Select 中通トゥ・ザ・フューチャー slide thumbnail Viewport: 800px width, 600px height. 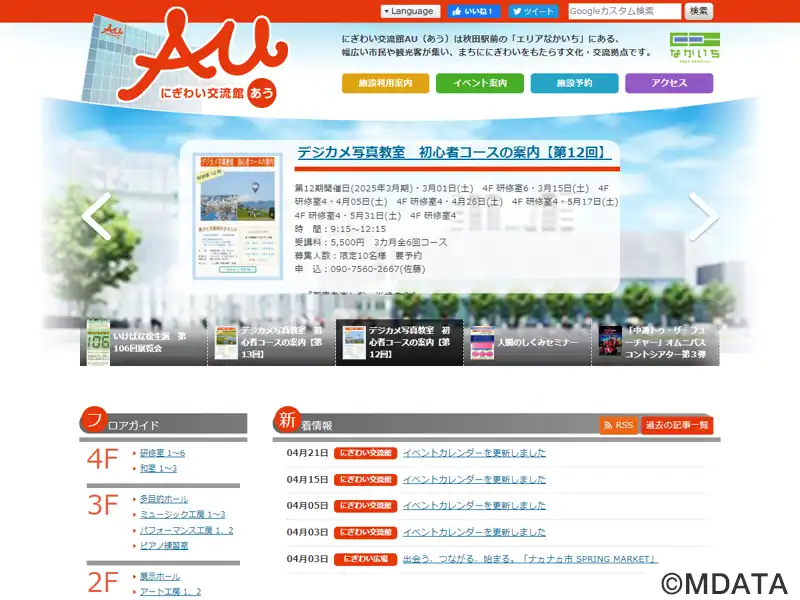pyautogui.click(x=656, y=342)
